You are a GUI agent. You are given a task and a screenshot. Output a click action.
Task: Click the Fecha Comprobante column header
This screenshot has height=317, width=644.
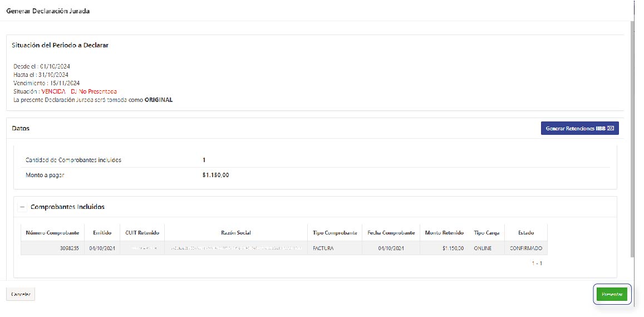click(x=391, y=233)
